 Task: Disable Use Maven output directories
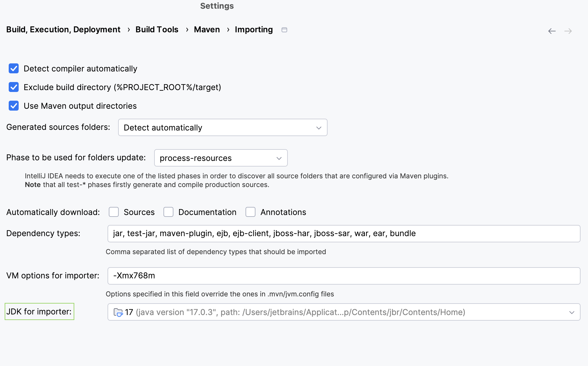tap(14, 106)
